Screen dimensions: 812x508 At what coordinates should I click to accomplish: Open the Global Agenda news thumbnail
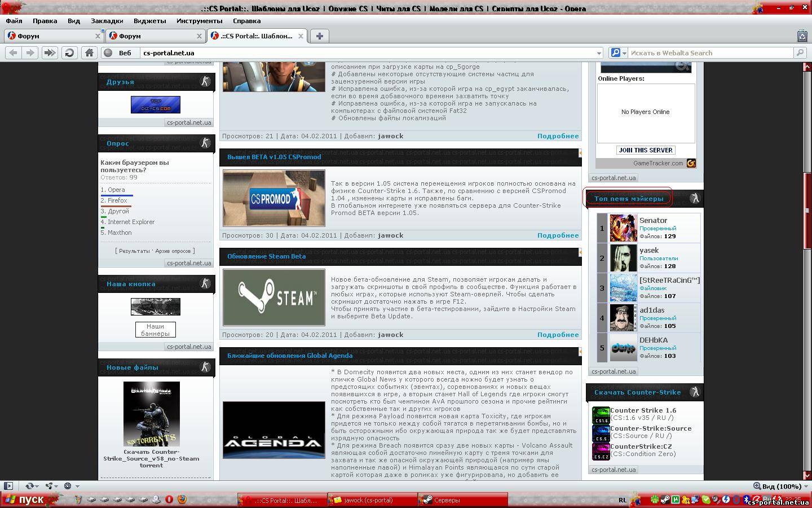point(274,430)
